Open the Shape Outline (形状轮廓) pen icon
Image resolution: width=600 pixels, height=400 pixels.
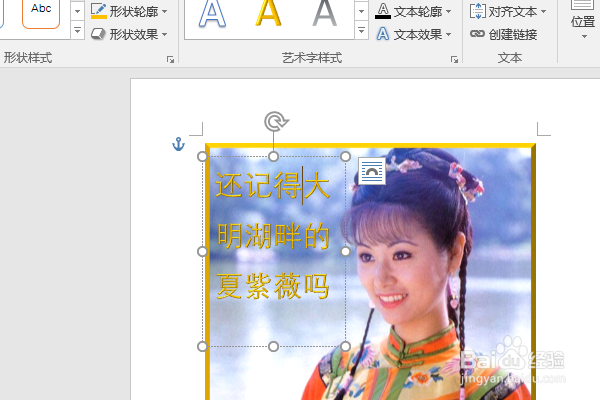tap(99, 11)
